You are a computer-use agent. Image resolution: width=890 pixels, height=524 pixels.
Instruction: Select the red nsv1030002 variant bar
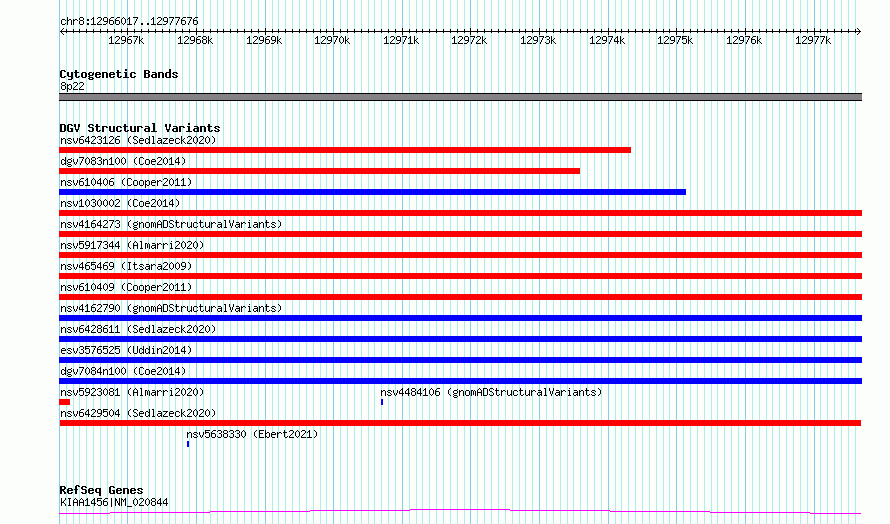tap(460, 213)
